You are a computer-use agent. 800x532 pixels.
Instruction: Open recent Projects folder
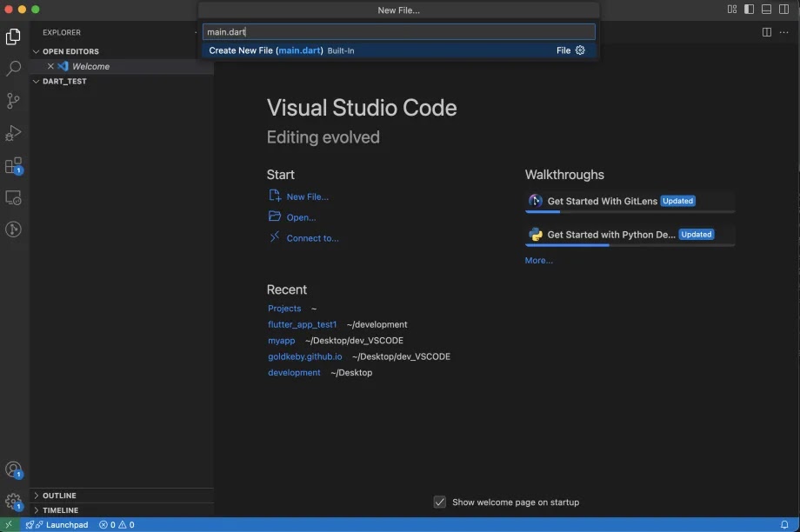[284, 308]
